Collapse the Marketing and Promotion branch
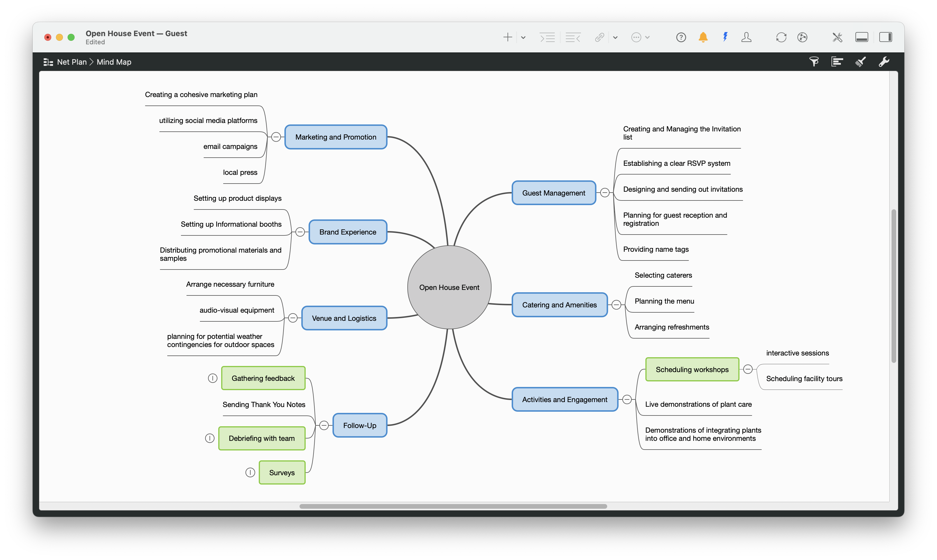937x560 pixels. coord(276,137)
